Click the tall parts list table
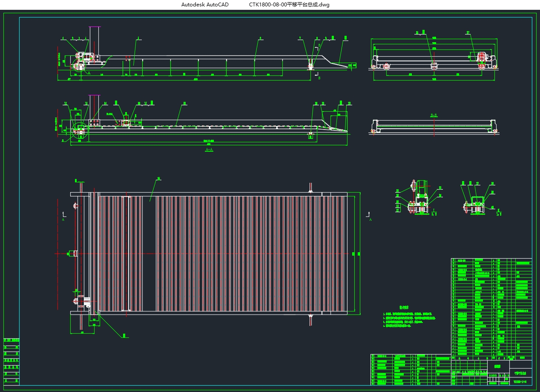This screenshot has width=540, height=392. point(491,307)
